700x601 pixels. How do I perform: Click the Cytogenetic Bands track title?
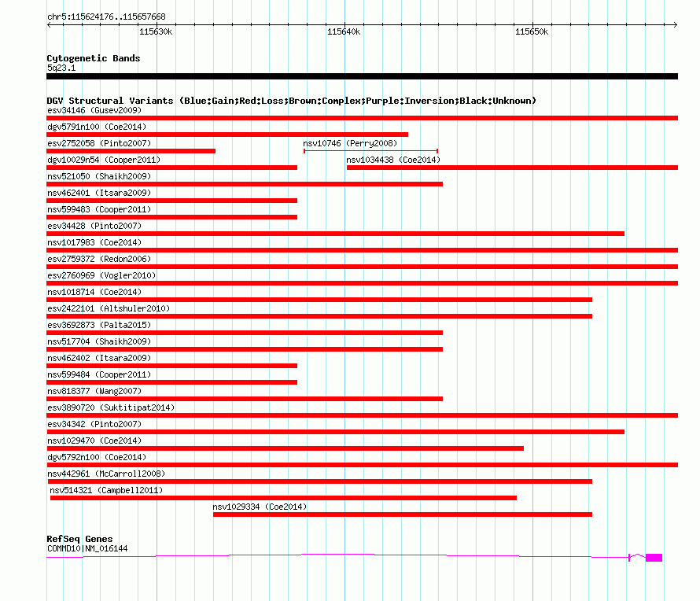tap(94, 58)
